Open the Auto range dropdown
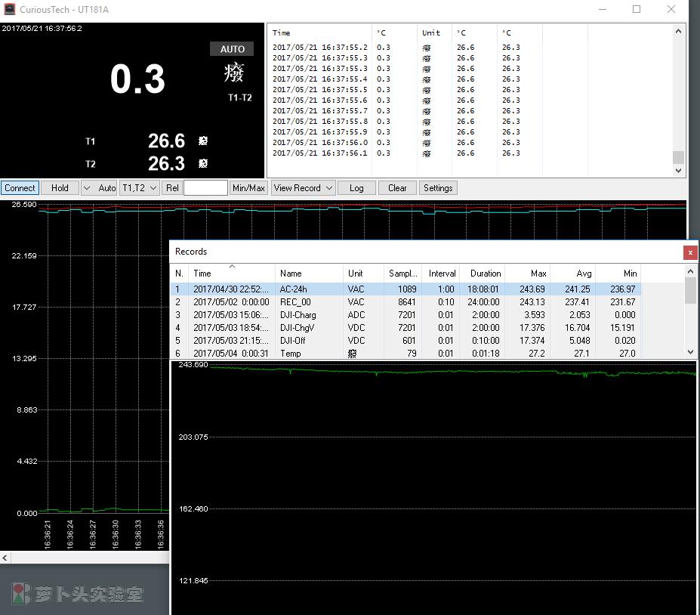Viewport: 700px width, 615px height. tap(86, 188)
